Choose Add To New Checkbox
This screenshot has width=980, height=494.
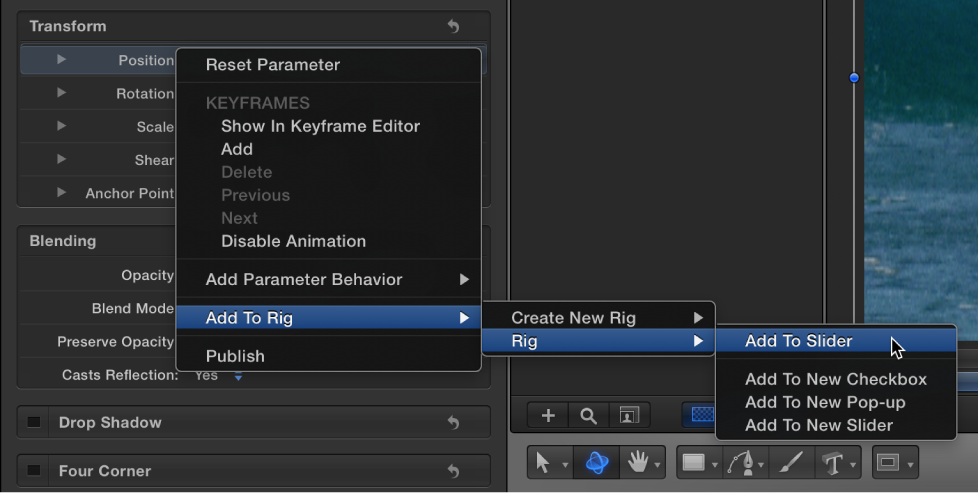[x=836, y=380]
